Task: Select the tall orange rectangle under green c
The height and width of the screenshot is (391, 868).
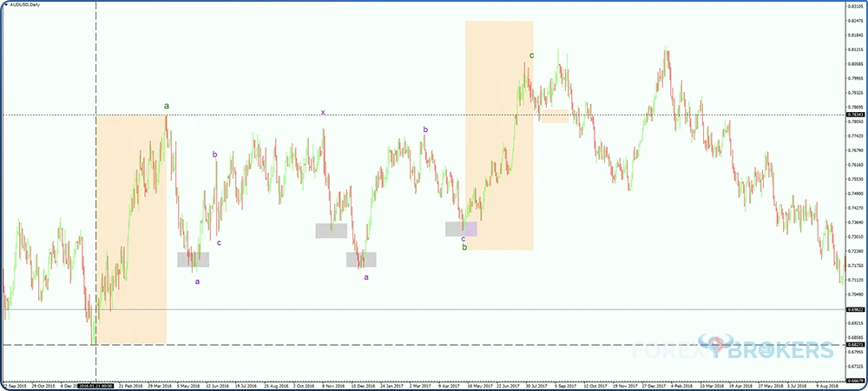Action: click(499, 136)
